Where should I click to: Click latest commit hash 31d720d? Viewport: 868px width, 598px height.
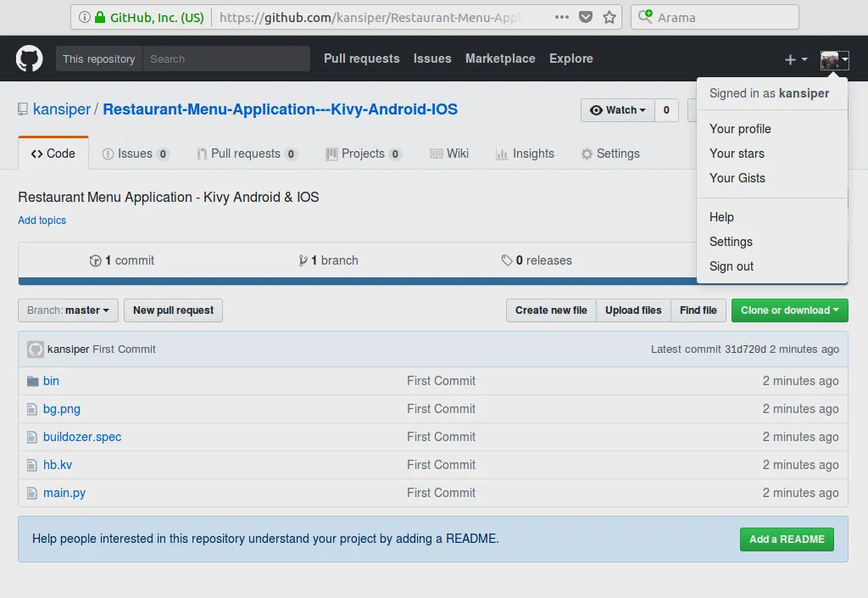745,349
